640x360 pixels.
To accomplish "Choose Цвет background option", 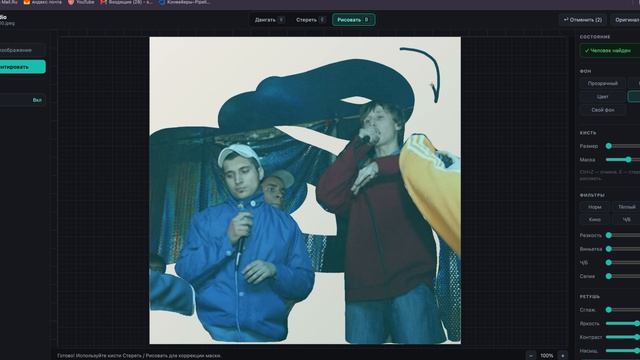I will pos(602,97).
